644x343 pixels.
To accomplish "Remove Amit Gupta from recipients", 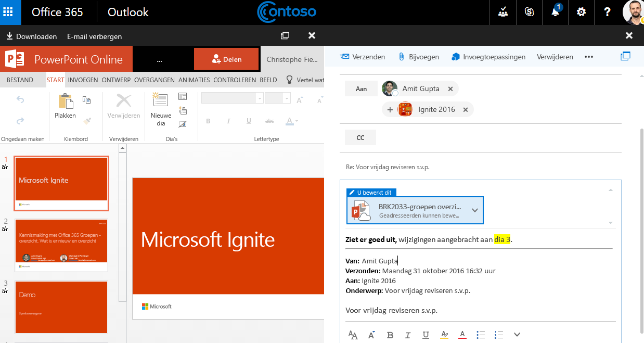I will tap(450, 89).
